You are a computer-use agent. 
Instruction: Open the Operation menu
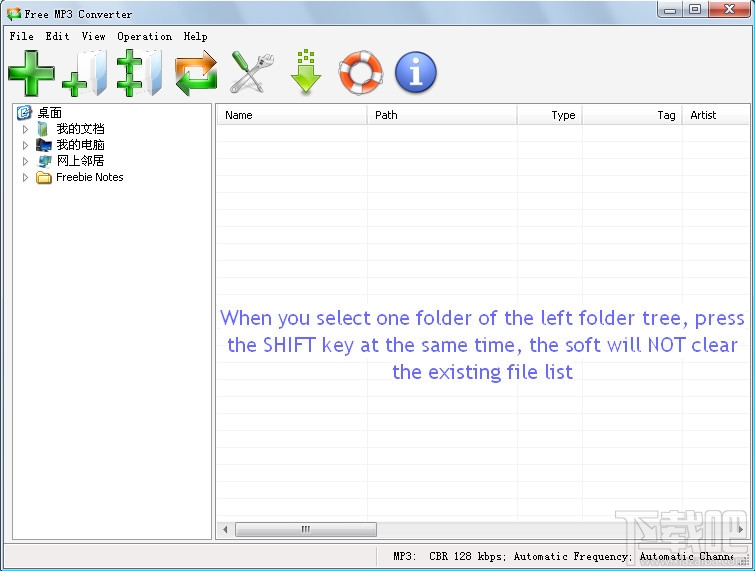coord(144,36)
